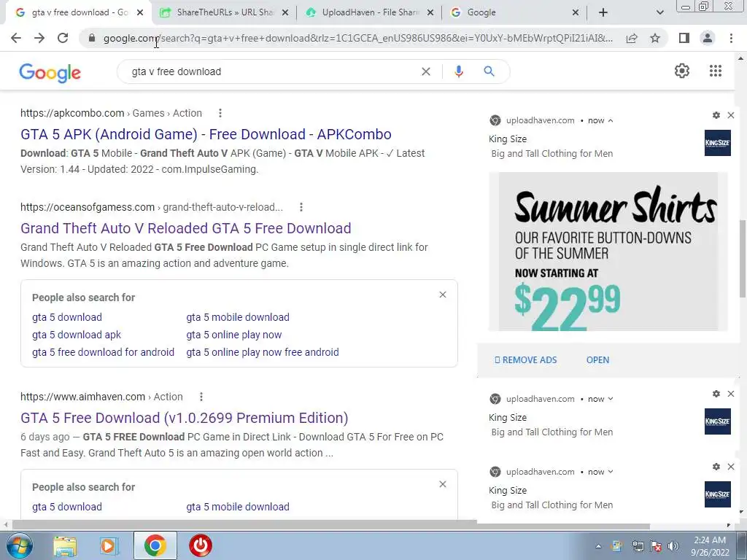
Task: Search gta 5 download apk suggestion
Action: [x=77, y=335]
